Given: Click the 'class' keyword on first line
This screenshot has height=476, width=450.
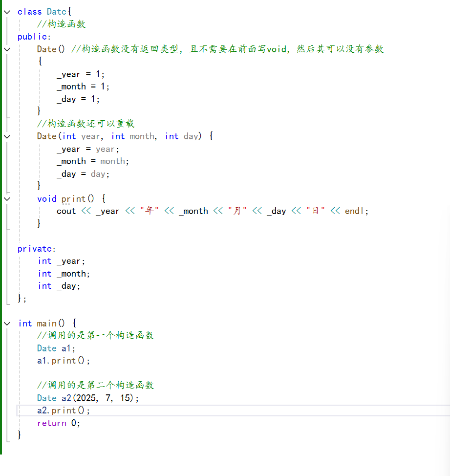Looking at the screenshot, I should click(x=29, y=12).
